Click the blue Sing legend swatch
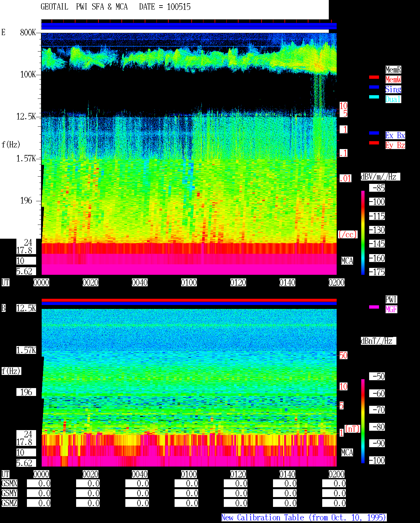This screenshot has width=420, height=523. click(374, 87)
